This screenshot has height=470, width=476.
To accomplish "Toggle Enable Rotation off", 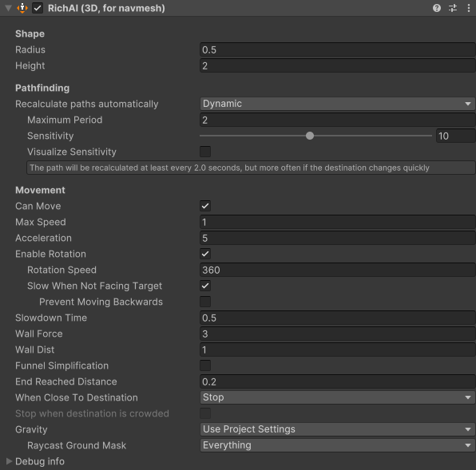I will 205,254.
